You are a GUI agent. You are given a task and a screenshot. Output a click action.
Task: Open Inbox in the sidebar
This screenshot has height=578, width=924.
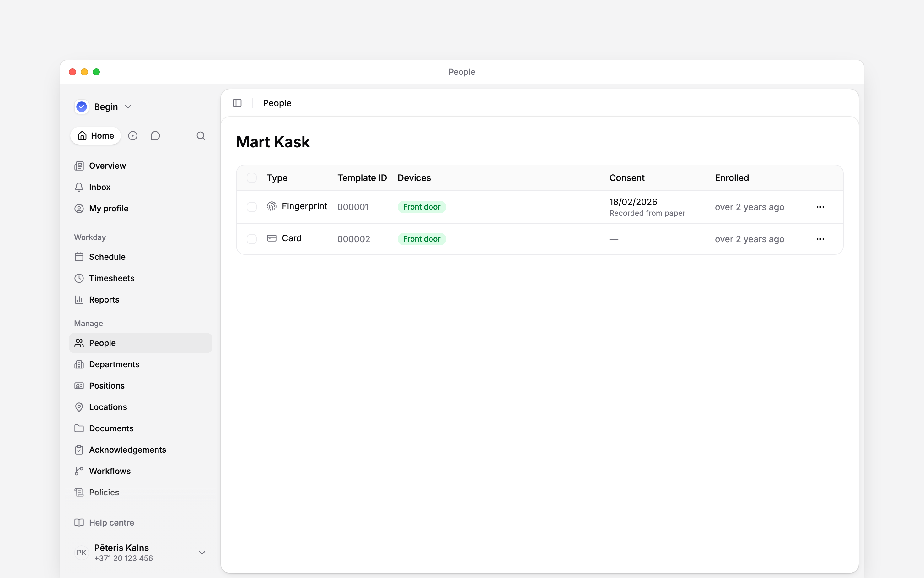click(x=141, y=187)
